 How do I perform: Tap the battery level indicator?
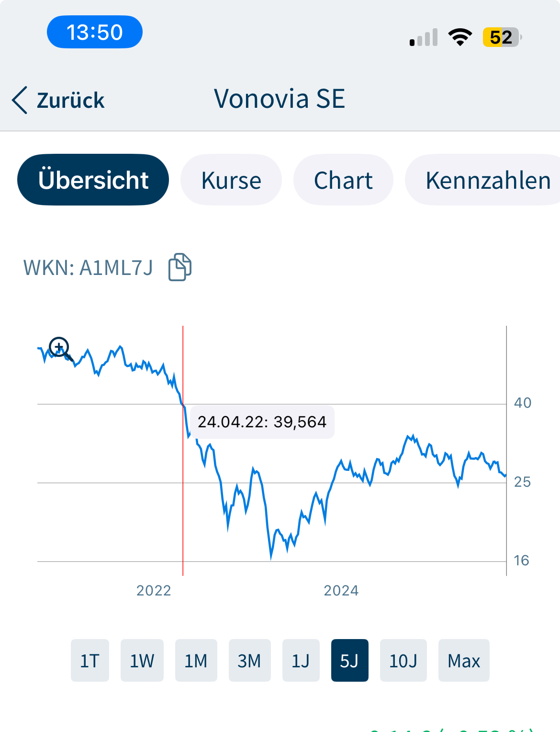pyautogui.click(x=502, y=37)
